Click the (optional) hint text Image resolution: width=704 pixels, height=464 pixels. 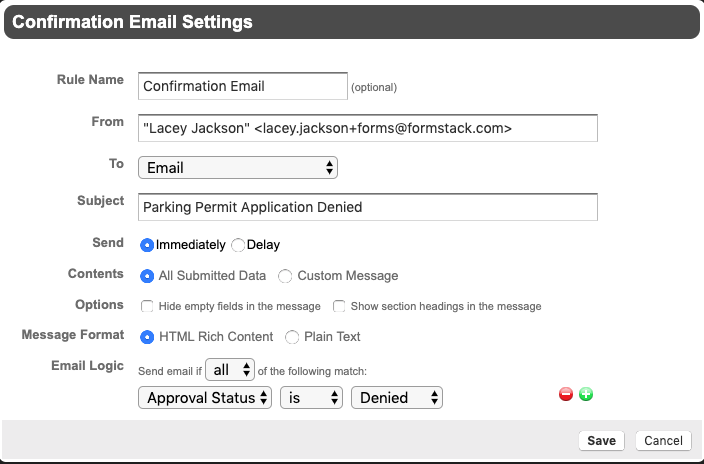coord(374,87)
